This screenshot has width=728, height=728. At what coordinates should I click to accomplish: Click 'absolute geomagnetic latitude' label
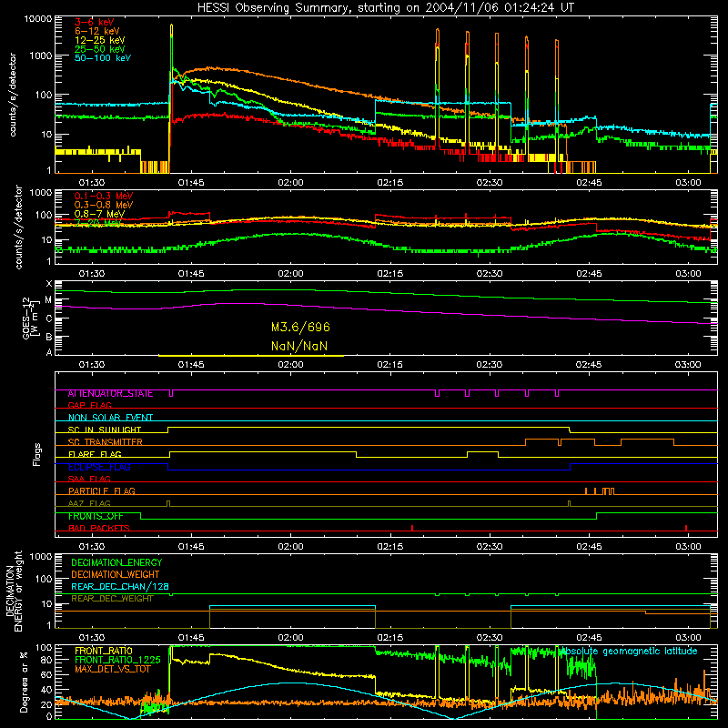click(629, 652)
